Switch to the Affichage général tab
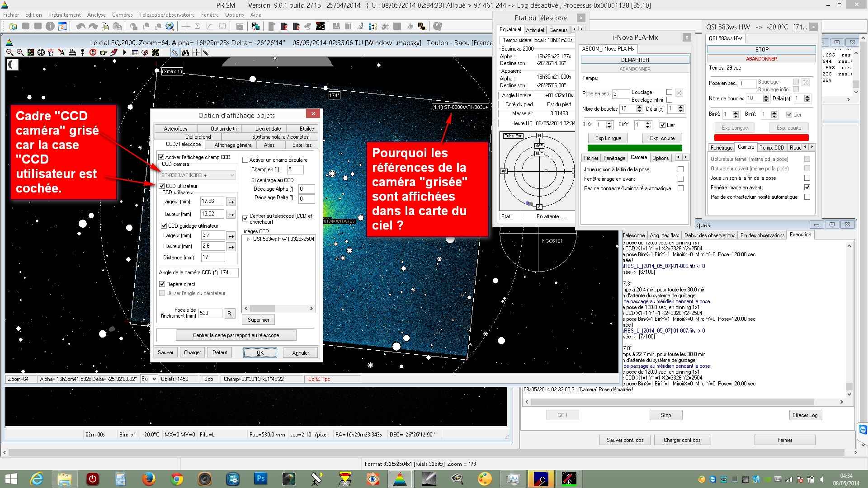The image size is (868, 488). (233, 145)
